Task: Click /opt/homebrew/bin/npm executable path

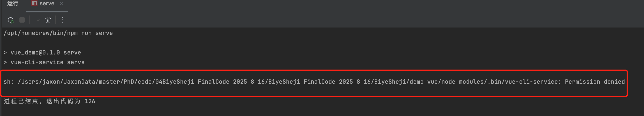Action: pos(41,33)
